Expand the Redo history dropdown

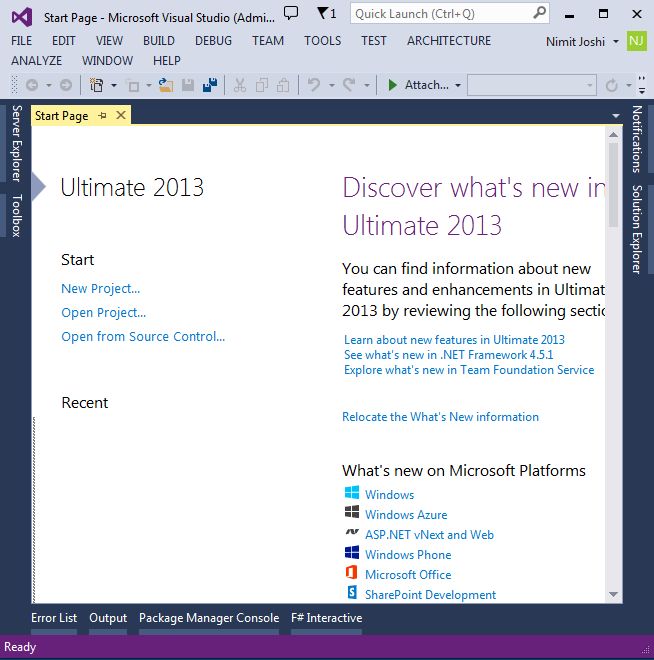tap(367, 85)
